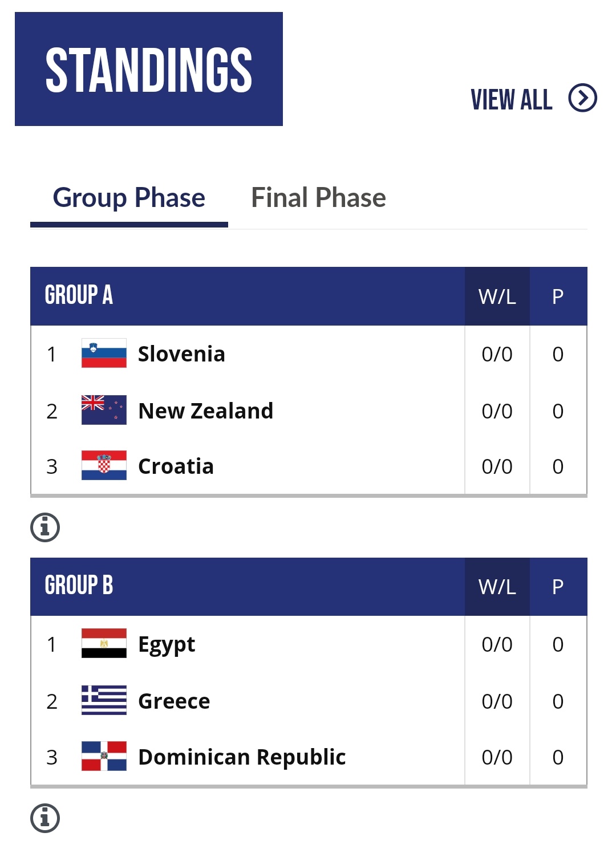The height and width of the screenshot is (853, 616).
Task: Click the Dominican Republic flag icon
Action: coord(104,757)
